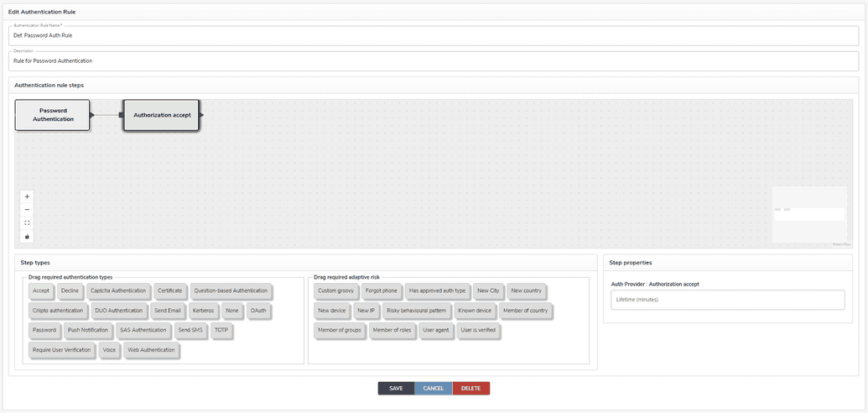The image size is (868, 413).
Task: Click the Lifetime (minutes) input
Action: coord(727,300)
